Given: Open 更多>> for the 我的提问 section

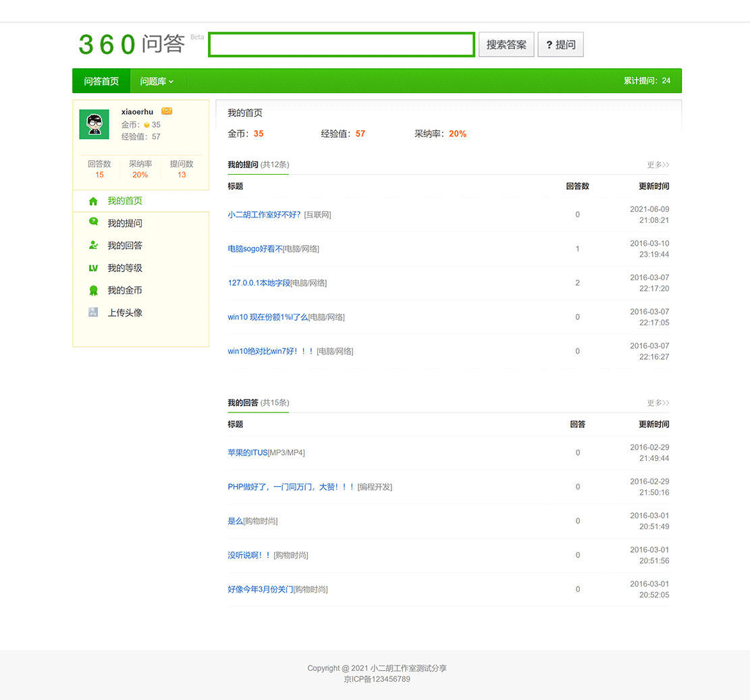Looking at the screenshot, I should [x=657, y=165].
